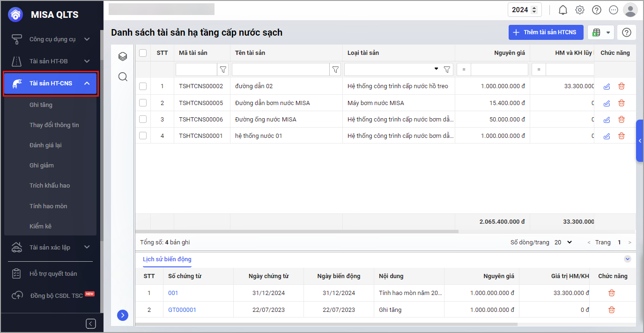
Task: Click the layers icon in side panel
Action: pyautogui.click(x=123, y=57)
